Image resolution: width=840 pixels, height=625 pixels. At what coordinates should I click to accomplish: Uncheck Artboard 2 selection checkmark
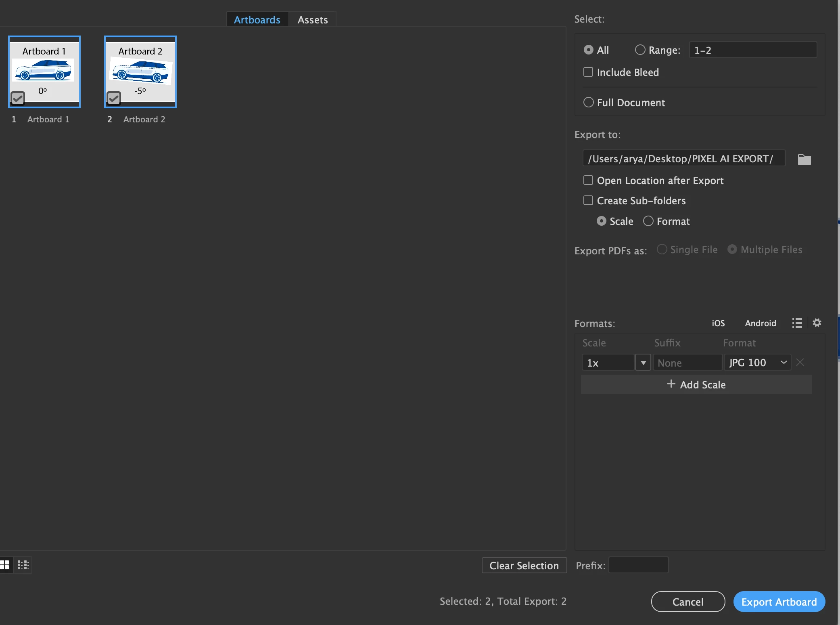click(114, 98)
